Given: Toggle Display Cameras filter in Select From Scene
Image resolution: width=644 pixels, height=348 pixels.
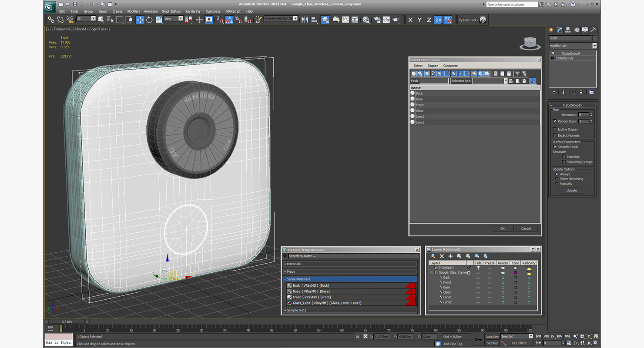Looking at the screenshot, I should [x=433, y=74].
